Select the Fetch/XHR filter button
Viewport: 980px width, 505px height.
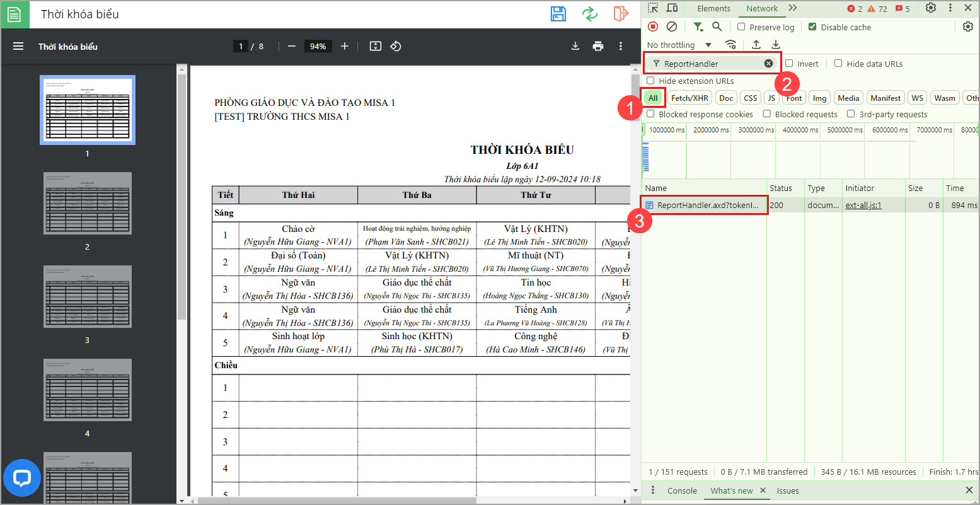(689, 98)
